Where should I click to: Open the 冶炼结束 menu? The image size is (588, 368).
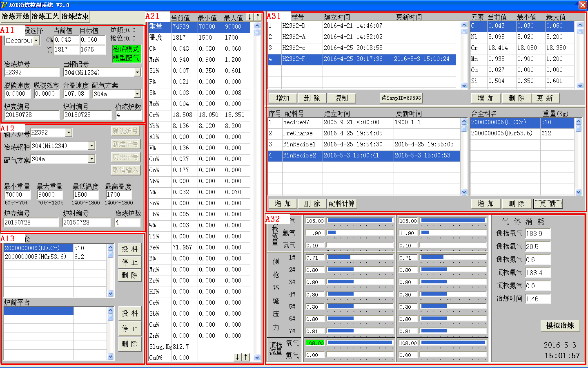pos(75,17)
